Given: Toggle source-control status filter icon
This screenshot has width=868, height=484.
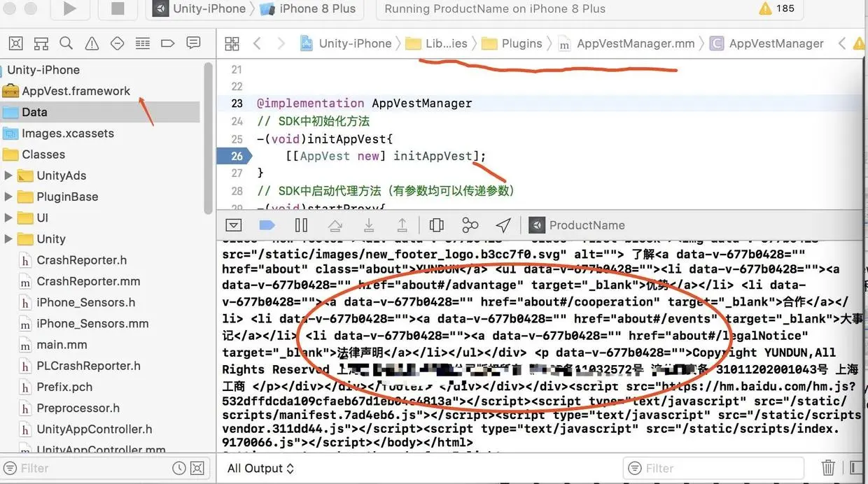Looking at the screenshot, I should point(197,468).
